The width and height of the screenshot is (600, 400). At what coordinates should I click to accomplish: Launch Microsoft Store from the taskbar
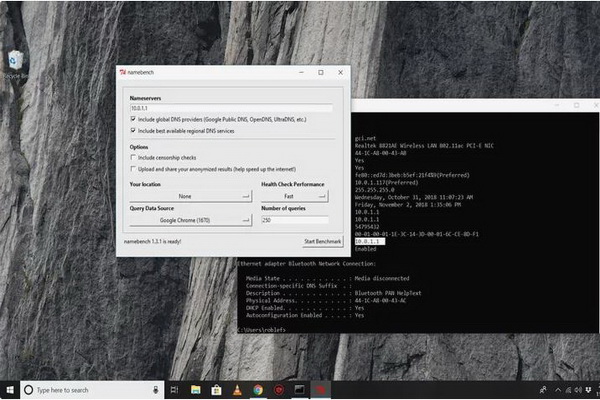[217, 389]
